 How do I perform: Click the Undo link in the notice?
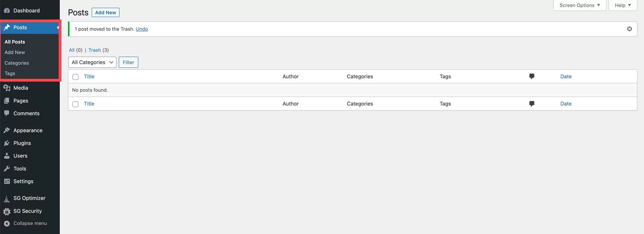coord(142,29)
